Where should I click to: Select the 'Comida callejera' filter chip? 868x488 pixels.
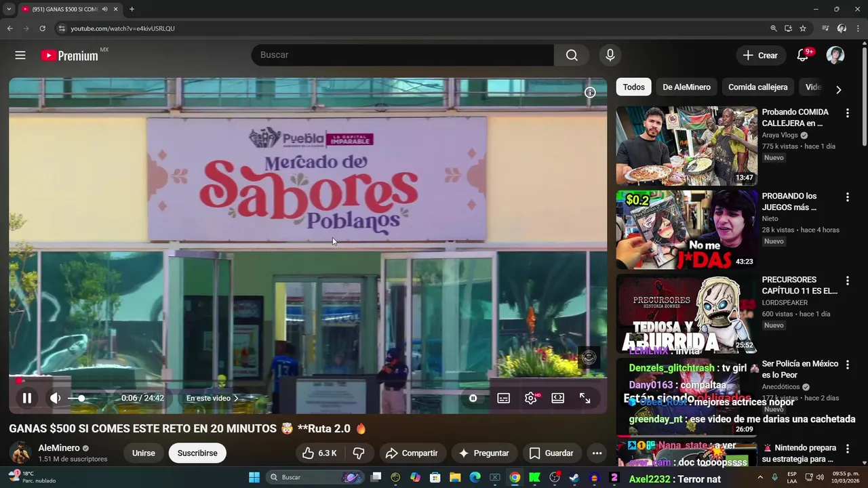click(758, 87)
